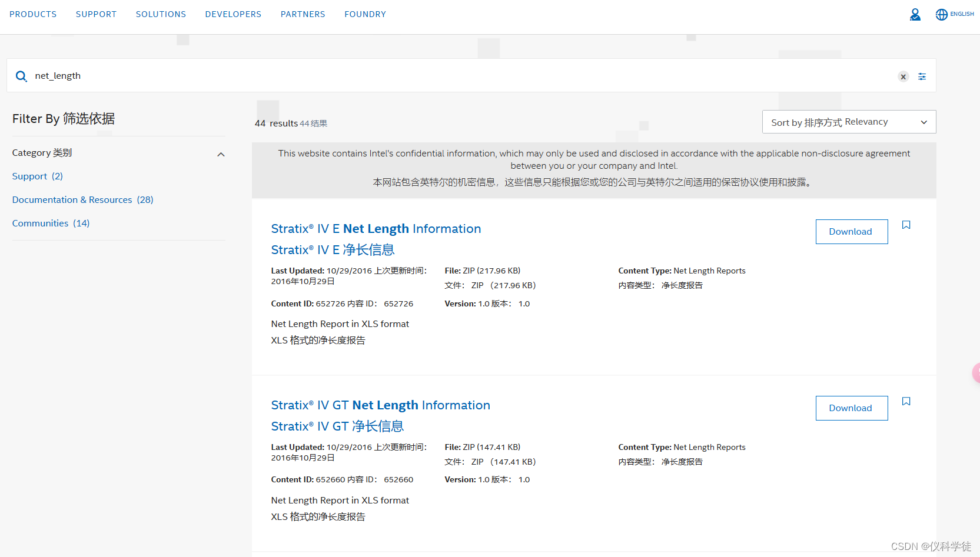Viewport: 980px width, 557px height.
Task: Open Stratix IV E Net Length Information link
Action: click(x=376, y=229)
